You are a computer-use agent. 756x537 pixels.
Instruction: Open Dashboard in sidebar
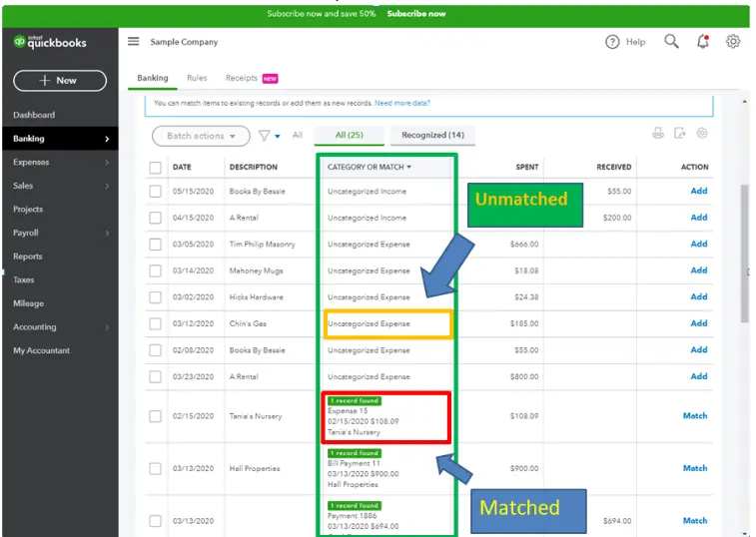click(34, 115)
